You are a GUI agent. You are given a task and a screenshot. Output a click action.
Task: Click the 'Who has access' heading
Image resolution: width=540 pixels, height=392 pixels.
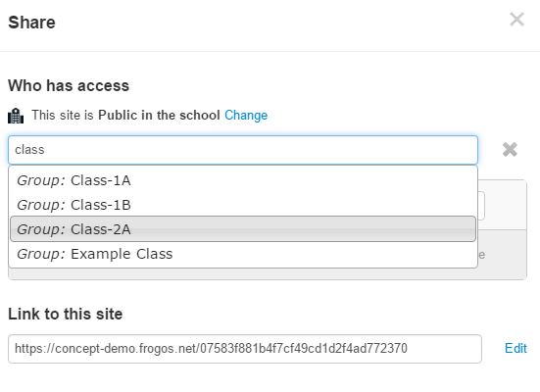69,86
